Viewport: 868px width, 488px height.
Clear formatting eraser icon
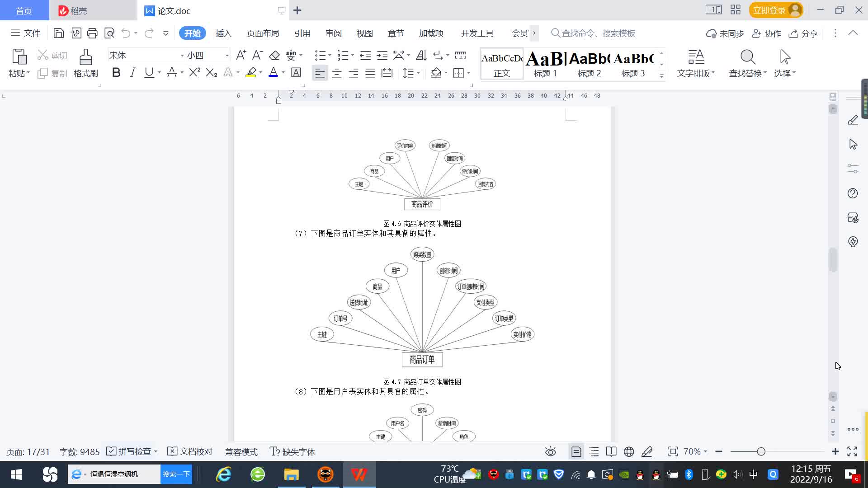click(x=274, y=56)
